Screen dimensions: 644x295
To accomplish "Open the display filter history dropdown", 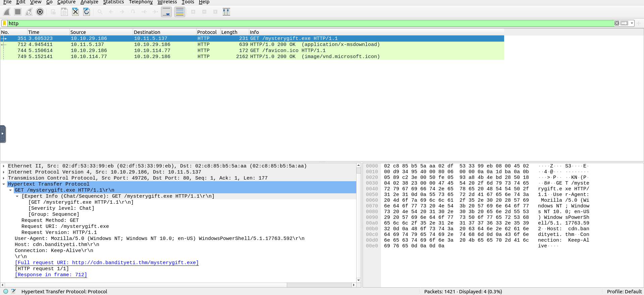I will [x=632, y=23].
